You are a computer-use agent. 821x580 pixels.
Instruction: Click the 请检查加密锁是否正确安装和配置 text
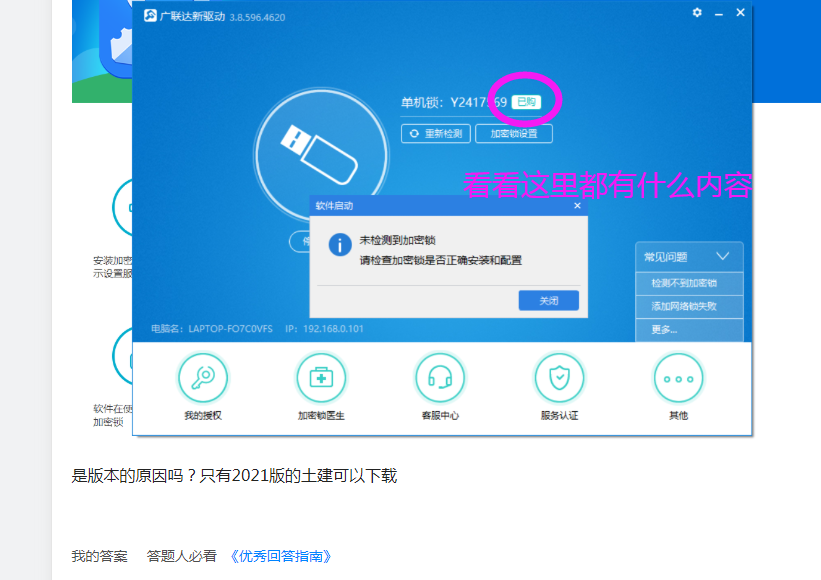(440, 260)
